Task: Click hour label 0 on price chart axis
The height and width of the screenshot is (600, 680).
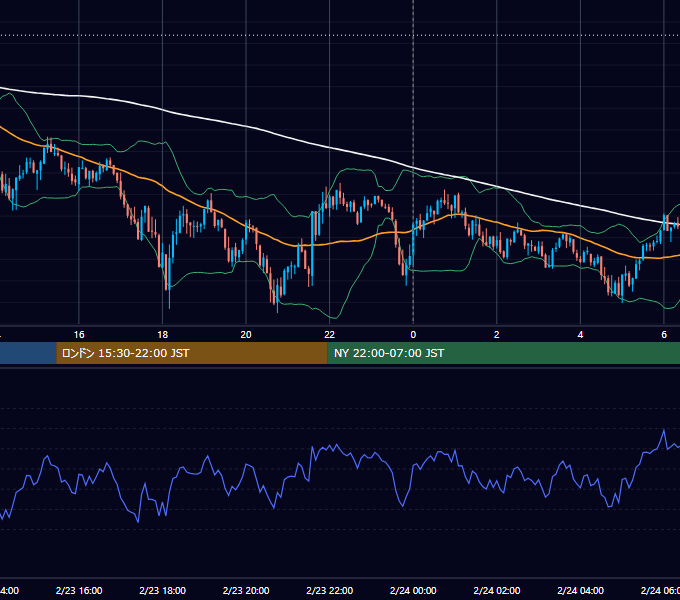Action: point(413,335)
